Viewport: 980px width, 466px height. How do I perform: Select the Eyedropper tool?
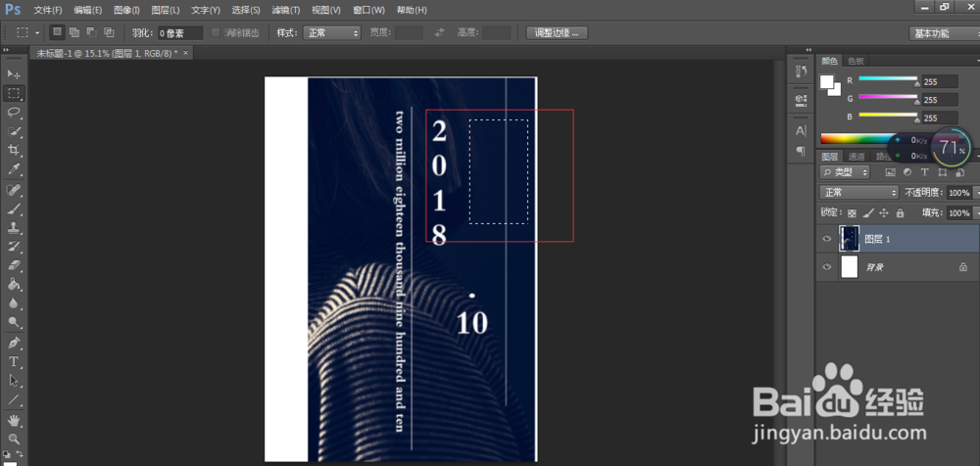tap(14, 169)
